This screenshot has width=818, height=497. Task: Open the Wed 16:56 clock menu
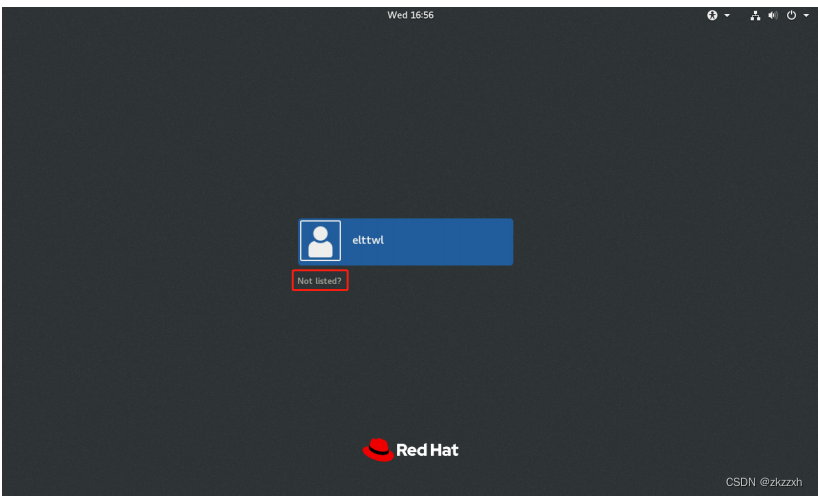point(410,15)
